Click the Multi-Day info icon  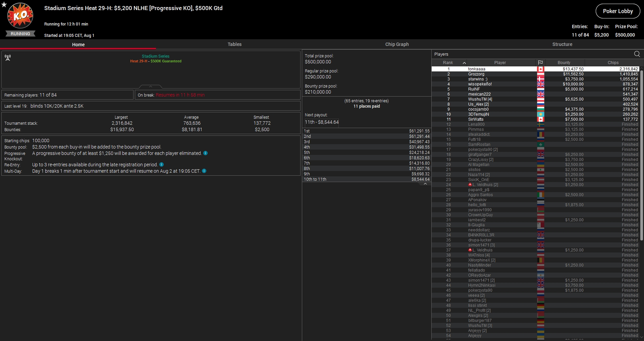tap(204, 171)
